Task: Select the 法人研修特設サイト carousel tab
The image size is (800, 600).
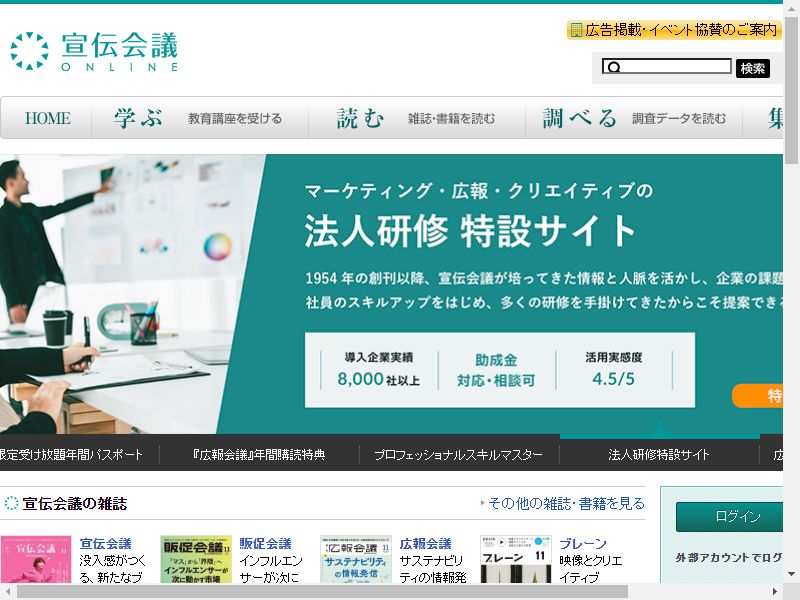Action: pyautogui.click(x=659, y=454)
